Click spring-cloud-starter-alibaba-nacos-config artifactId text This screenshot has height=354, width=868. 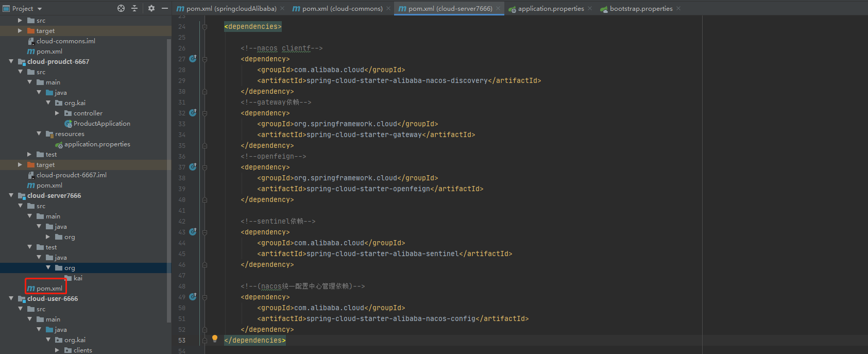point(391,318)
